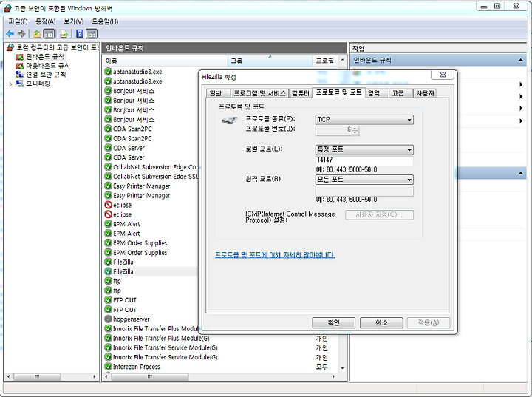The height and width of the screenshot is (397, 532).
Task: Click the Export list toolbar icon
Action: pyautogui.click(x=64, y=33)
